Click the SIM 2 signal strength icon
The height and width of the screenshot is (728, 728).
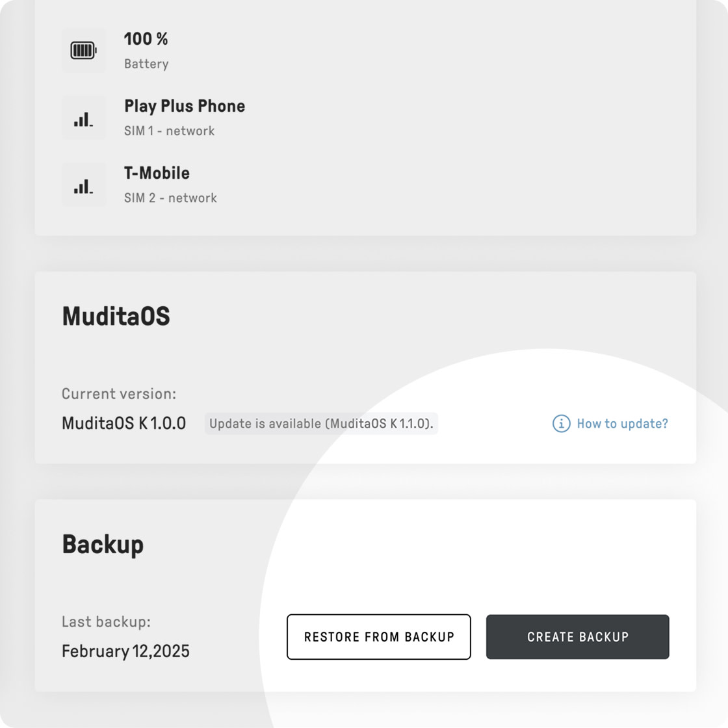[x=84, y=186]
